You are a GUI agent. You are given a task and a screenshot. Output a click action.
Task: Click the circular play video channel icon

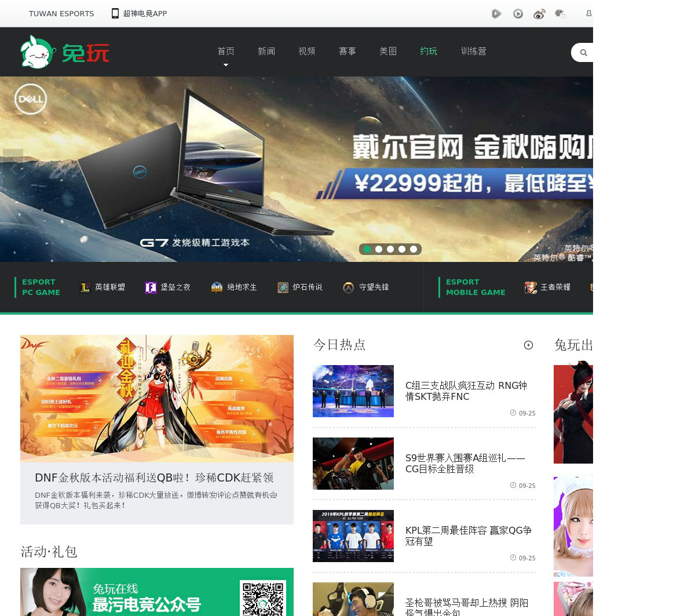pyautogui.click(x=518, y=13)
